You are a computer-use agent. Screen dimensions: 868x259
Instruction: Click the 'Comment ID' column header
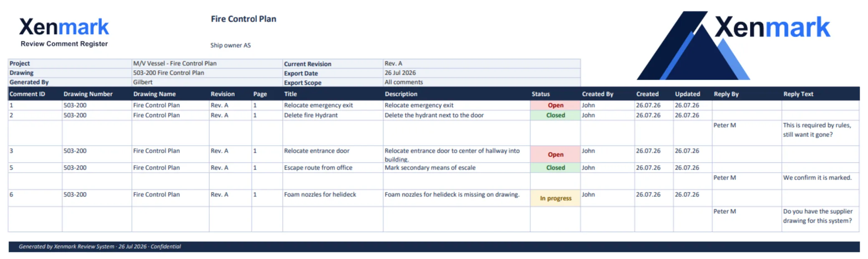click(27, 94)
